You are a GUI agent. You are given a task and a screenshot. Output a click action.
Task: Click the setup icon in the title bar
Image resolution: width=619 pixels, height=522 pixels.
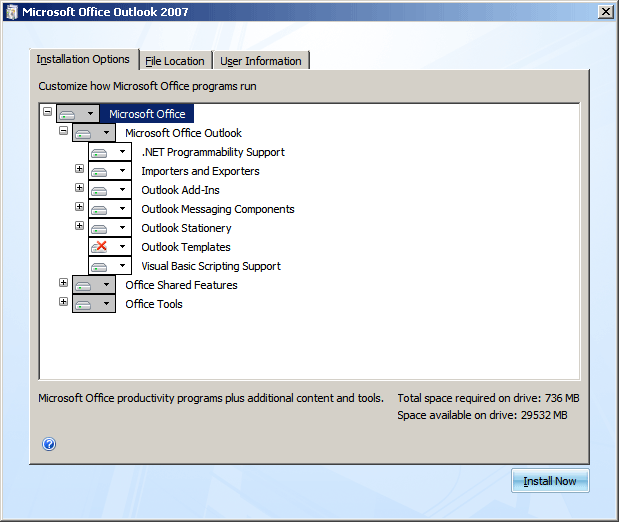11,12
